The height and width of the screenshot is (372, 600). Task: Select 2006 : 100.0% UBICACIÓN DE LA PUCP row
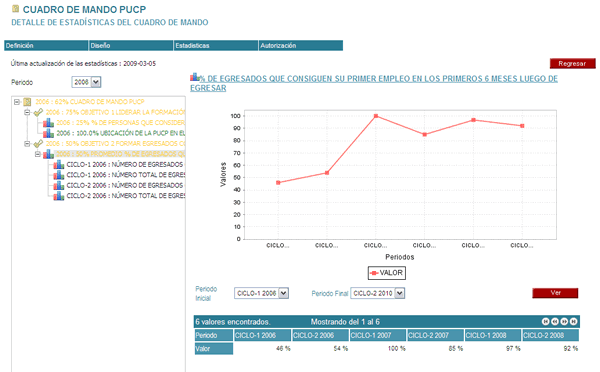[x=121, y=133]
